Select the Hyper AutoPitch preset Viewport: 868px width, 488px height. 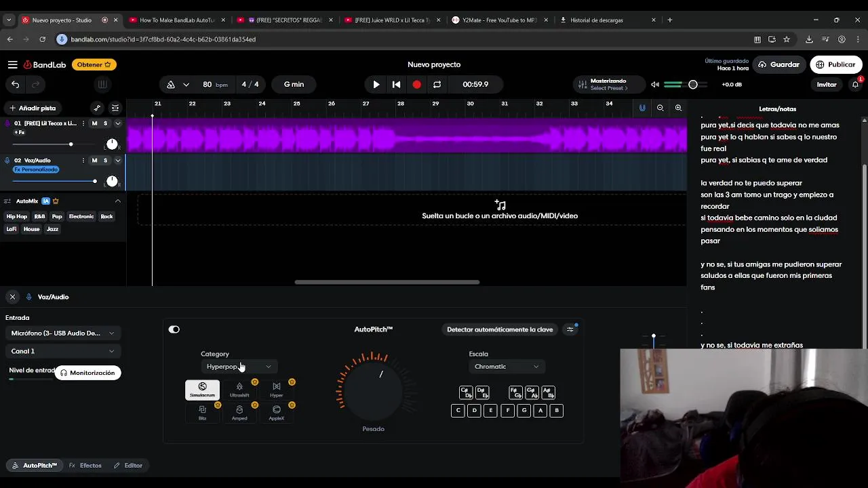277,390
